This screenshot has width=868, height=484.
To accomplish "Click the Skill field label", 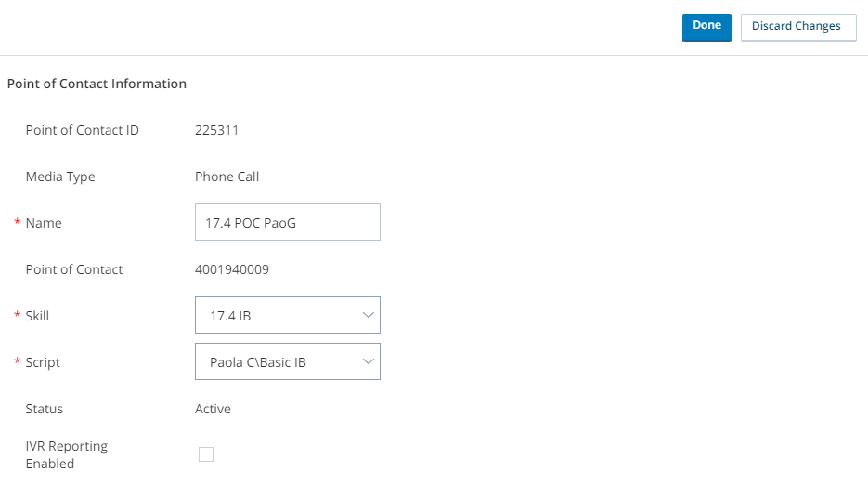I will pyautogui.click(x=37, y=316).
